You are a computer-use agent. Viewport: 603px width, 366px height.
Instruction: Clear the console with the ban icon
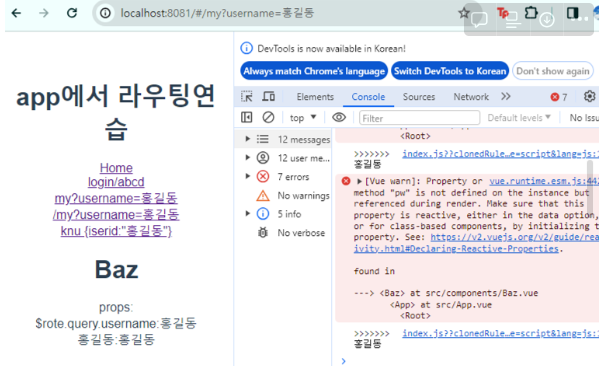pyautogui.click(x=268, y=117)
